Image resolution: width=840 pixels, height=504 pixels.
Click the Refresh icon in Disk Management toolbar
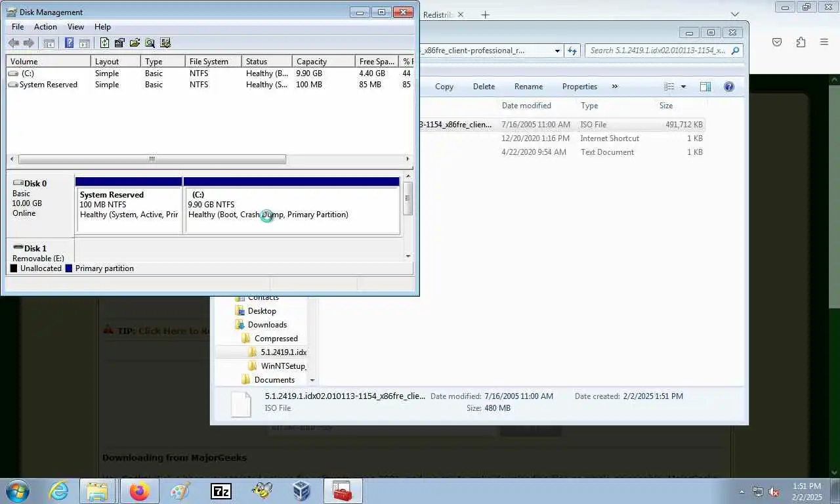click(104, 43)
